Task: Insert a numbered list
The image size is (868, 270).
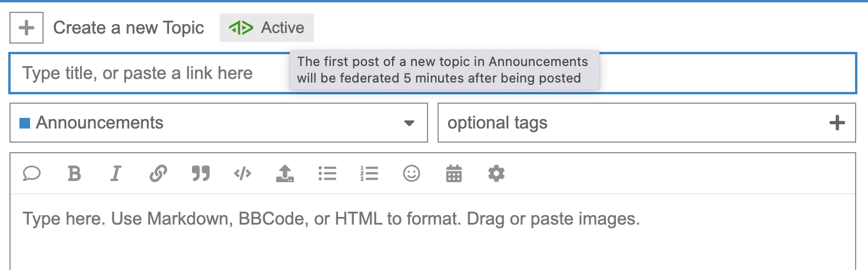Action: pos(369,173)
